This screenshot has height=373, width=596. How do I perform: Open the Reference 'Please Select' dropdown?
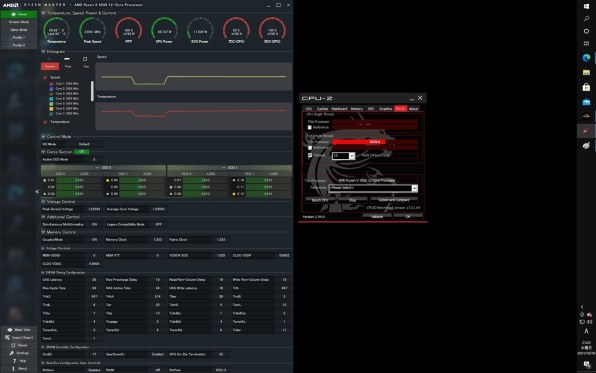373,188
